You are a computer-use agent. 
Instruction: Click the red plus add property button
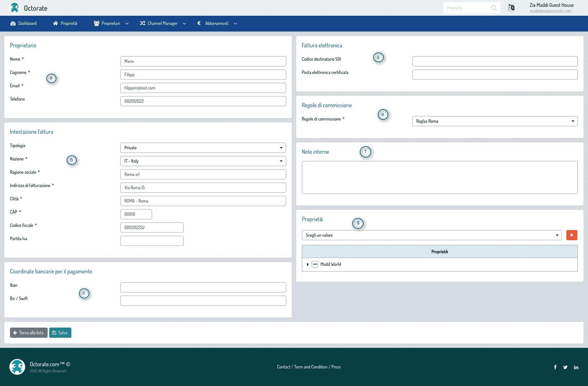coord(571,235)
